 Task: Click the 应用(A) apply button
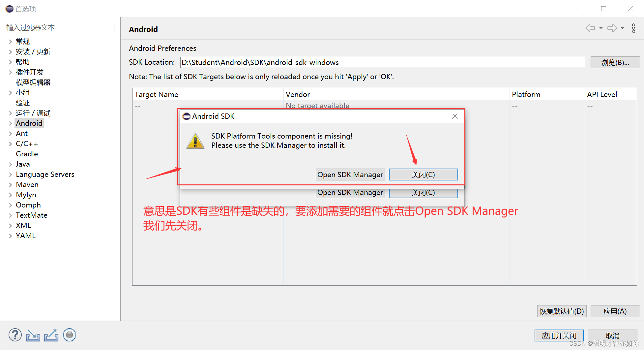click(615, 311)
